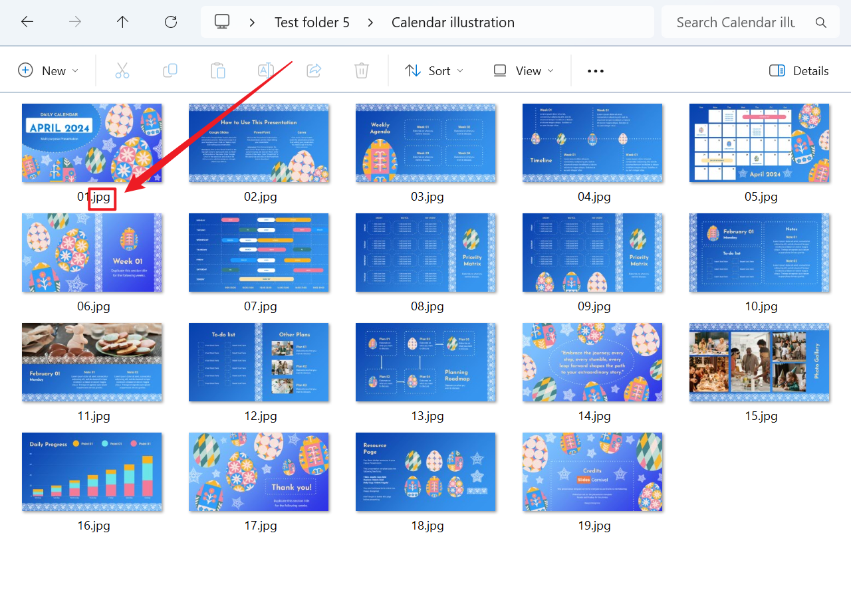This screenshot has width=851, height=616.
Task: Select the 11.jpg cookies photo thumbnail
Action: [x=92, y=362]
